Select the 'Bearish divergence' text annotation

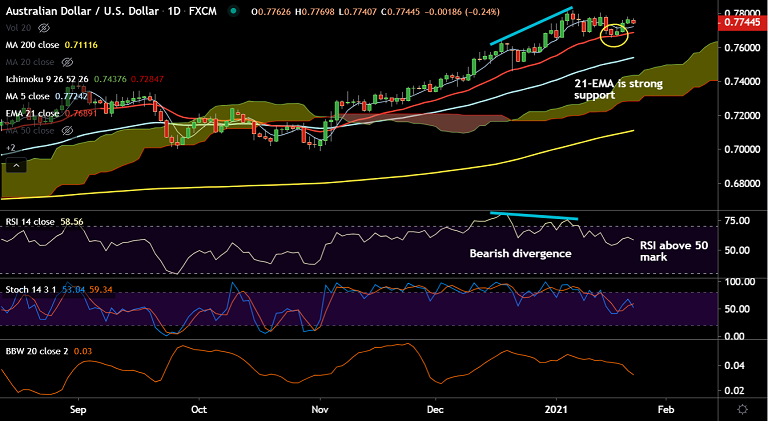tap(520, 254)
